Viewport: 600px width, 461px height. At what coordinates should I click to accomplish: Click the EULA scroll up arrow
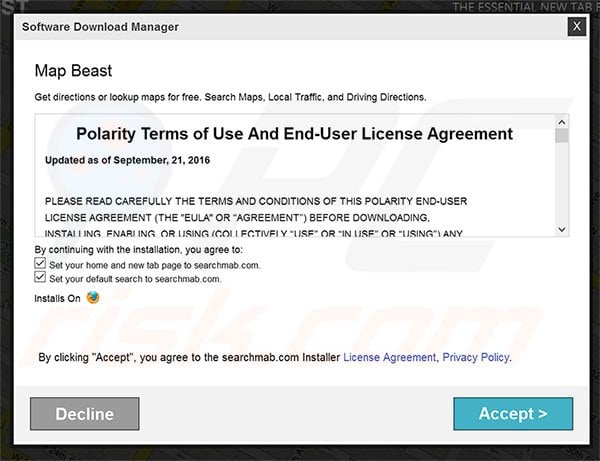coord(562,122)
